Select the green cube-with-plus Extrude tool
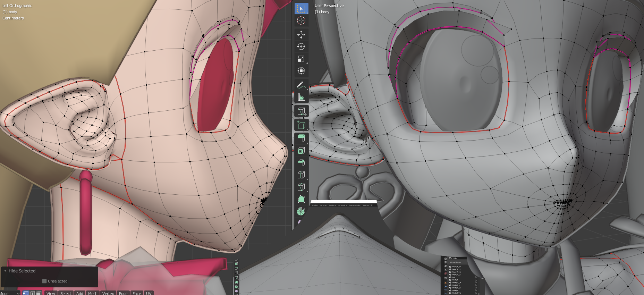The width and height of the screenshot is (644, 295). [301, 125]
